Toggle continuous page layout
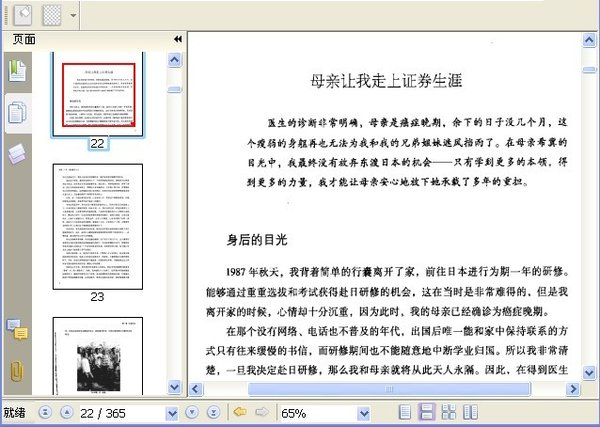The image size is (600, 427). point(427,412)
